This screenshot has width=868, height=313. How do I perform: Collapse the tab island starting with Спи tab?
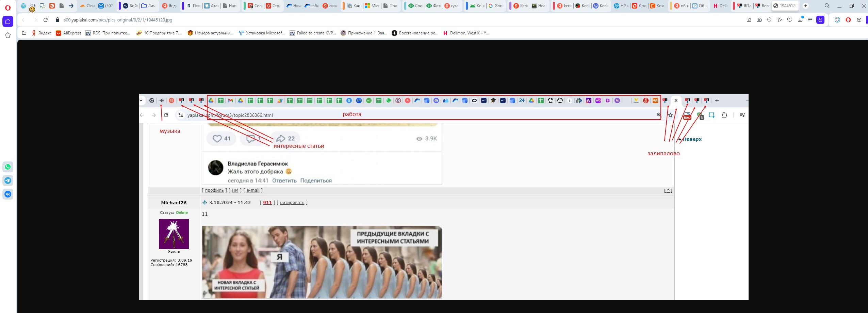405,6
